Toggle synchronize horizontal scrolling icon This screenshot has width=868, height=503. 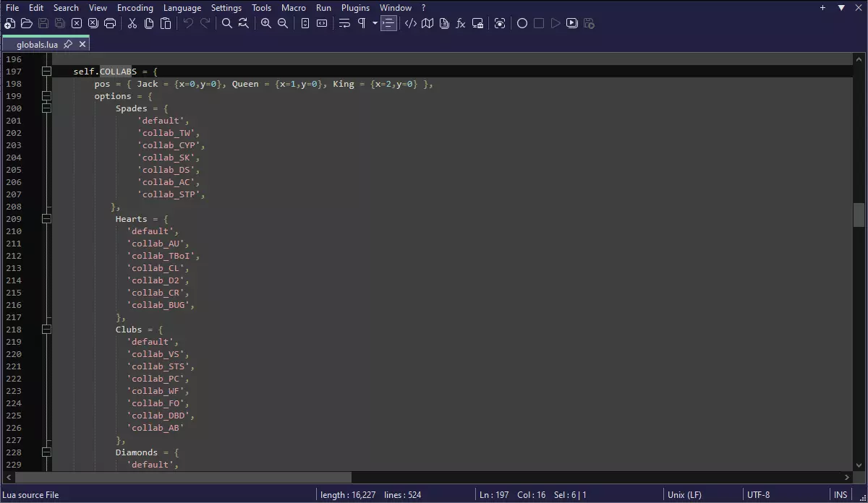(x=322, y=23)
